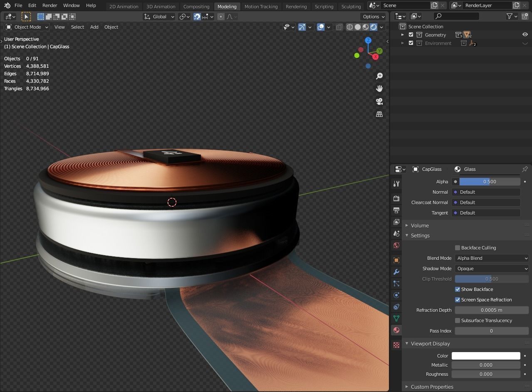Open the World Properties globe icon
The height and width of the screenshot is (392, 532).
click(396, 245)
